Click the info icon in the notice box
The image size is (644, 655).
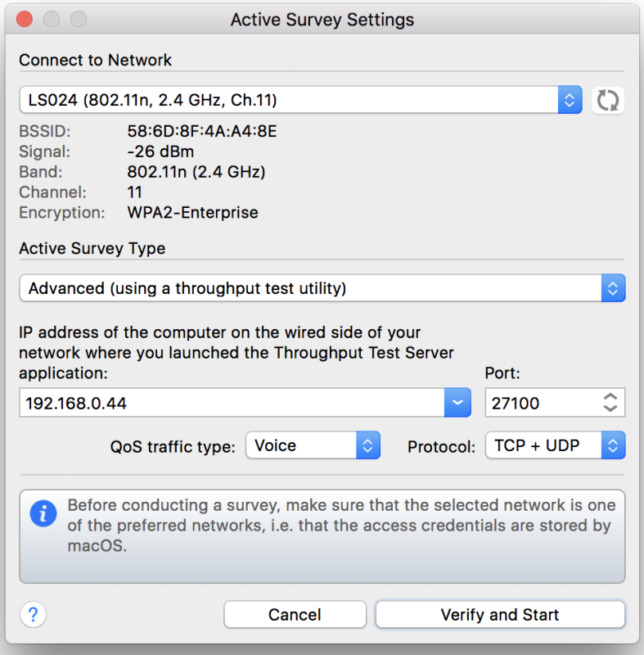pyautogui.click(x=43, y=514)
